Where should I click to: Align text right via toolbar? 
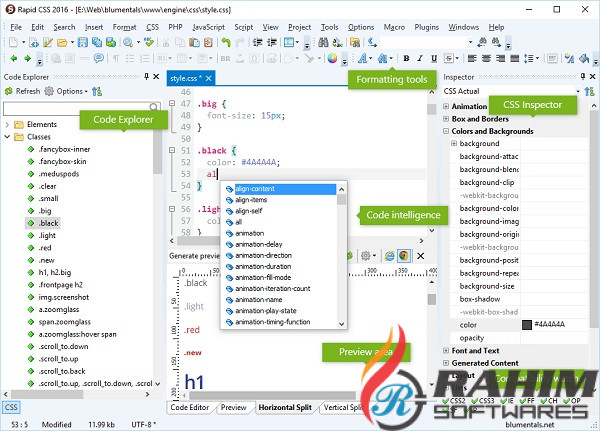(x=501, y=58)
